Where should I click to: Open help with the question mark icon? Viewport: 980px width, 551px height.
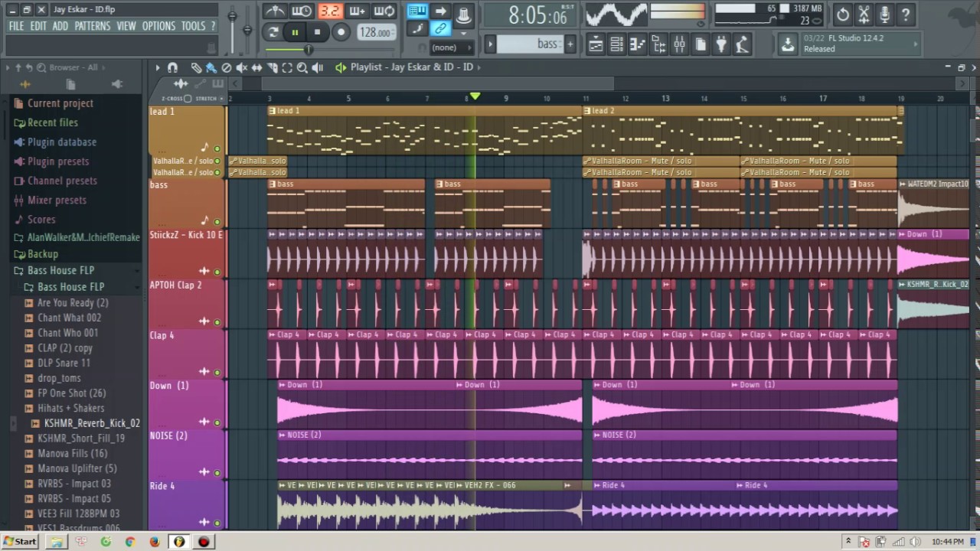pos(906,14)
